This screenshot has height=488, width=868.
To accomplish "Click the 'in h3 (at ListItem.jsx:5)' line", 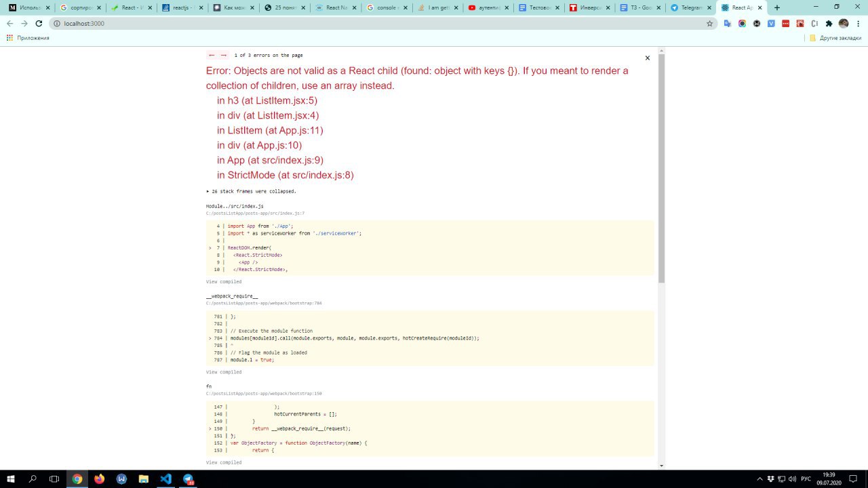I will [267, 100].
